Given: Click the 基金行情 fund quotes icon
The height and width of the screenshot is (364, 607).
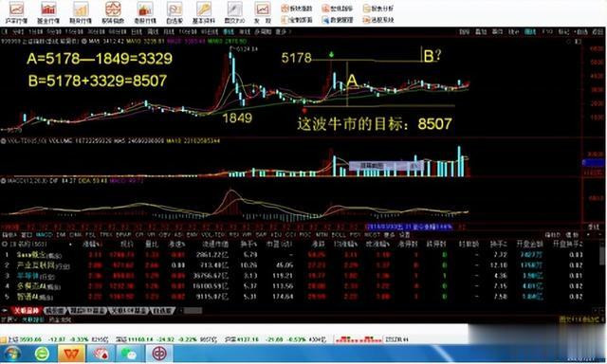Looking at the screenshot, I should 48,12.
